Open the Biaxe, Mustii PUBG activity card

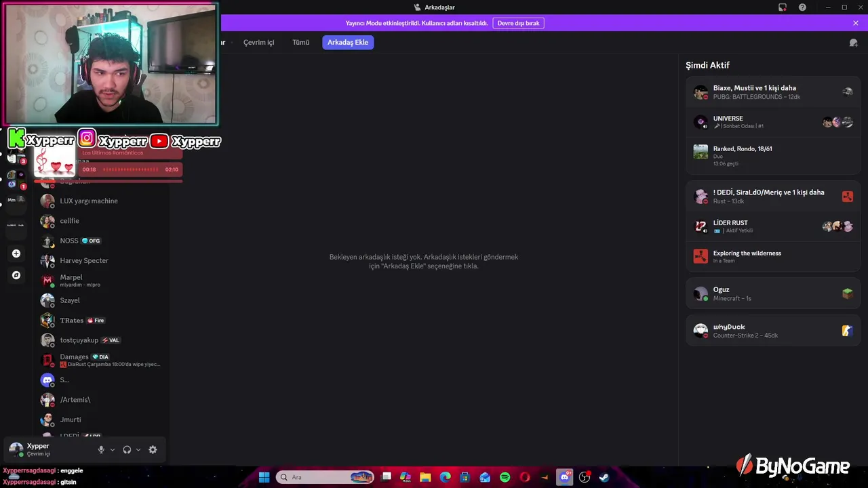tap(773, 92)
